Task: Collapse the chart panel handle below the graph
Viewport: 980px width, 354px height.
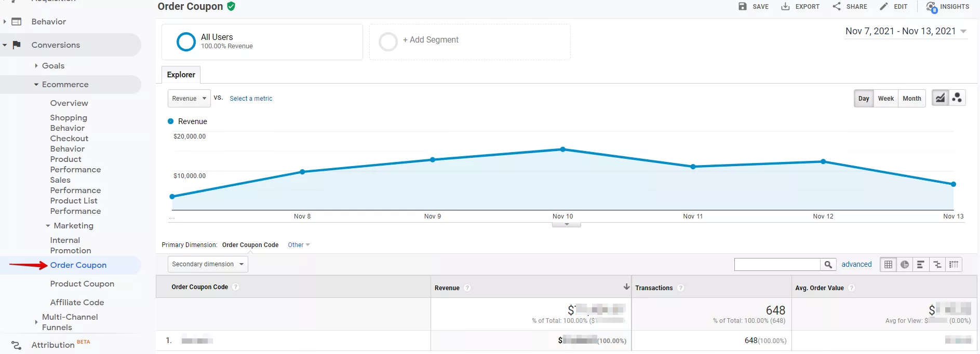Action: [x=567, y=225]
